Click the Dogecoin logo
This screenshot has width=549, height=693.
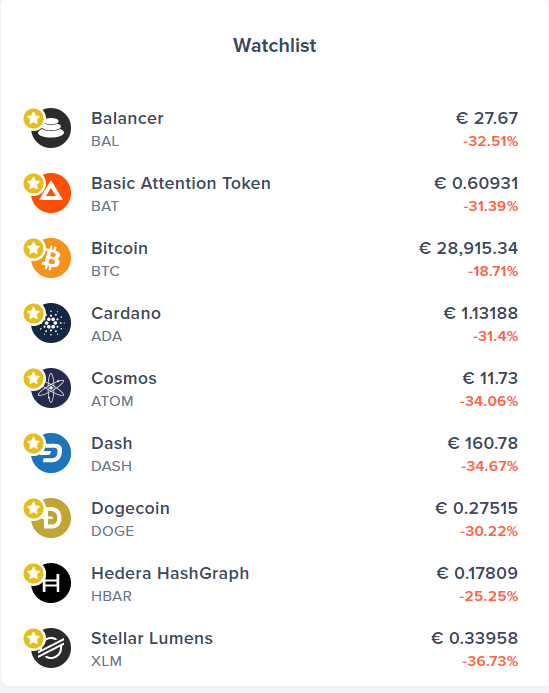click(x=51, y=518)
